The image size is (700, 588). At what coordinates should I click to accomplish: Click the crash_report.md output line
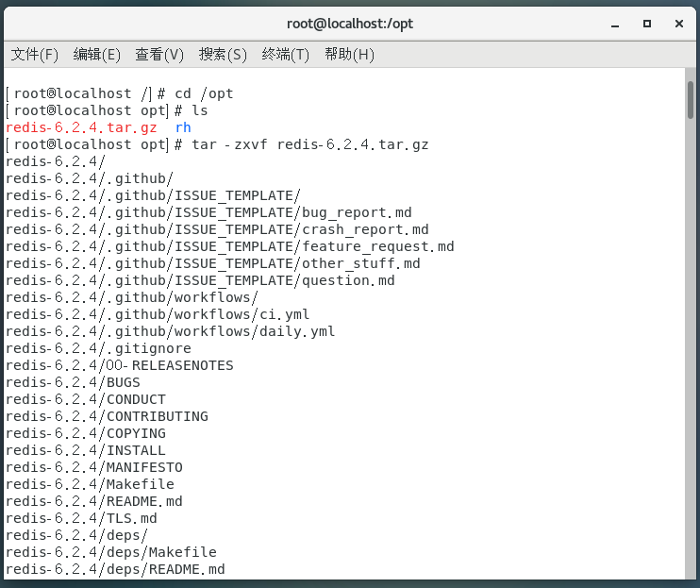[217, 229]
